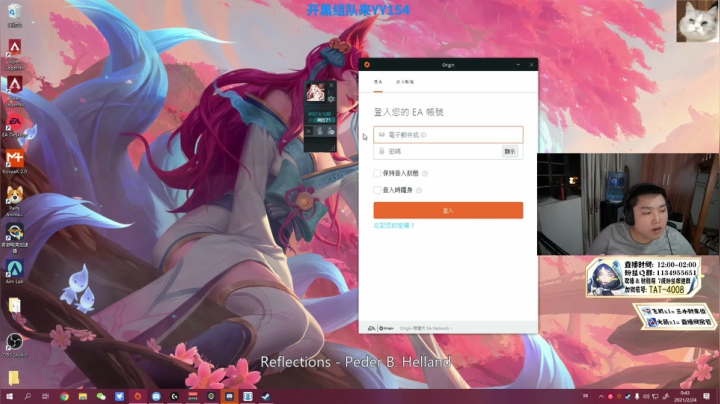Open Steam from the taskbar
This screenshot has height=404, width=720.
point(266,396)
